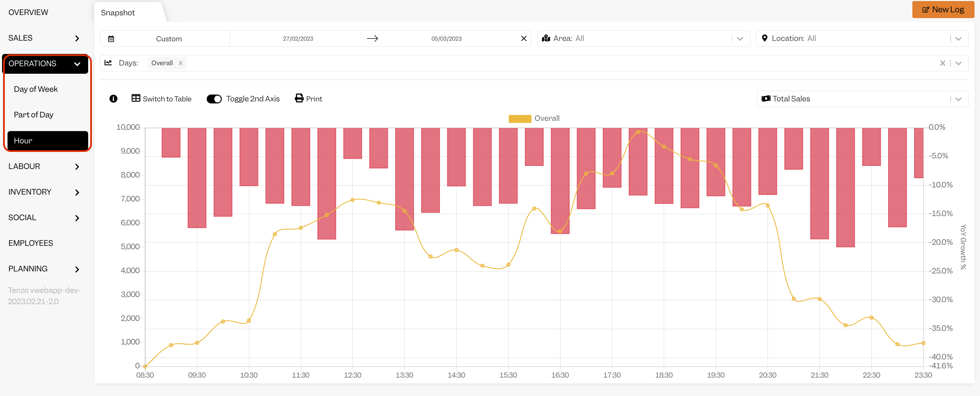Remove the Overall tag from Days

coord(181,63)
